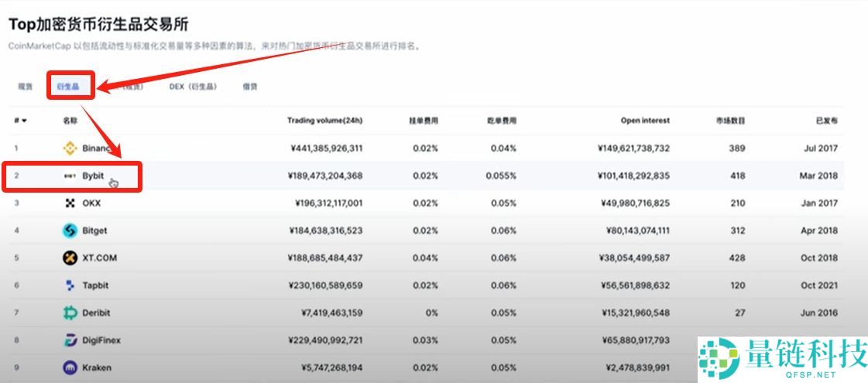Click XT.COM markets count 428
The height and width of the screenshot is (383, 868).
(x=737, y=258)
